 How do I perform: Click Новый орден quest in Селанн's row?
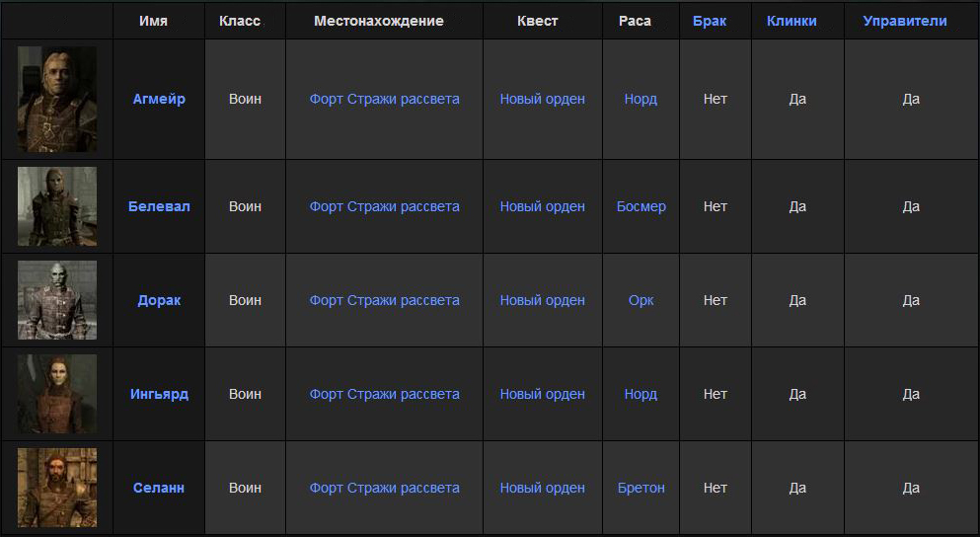coord(542,488)
